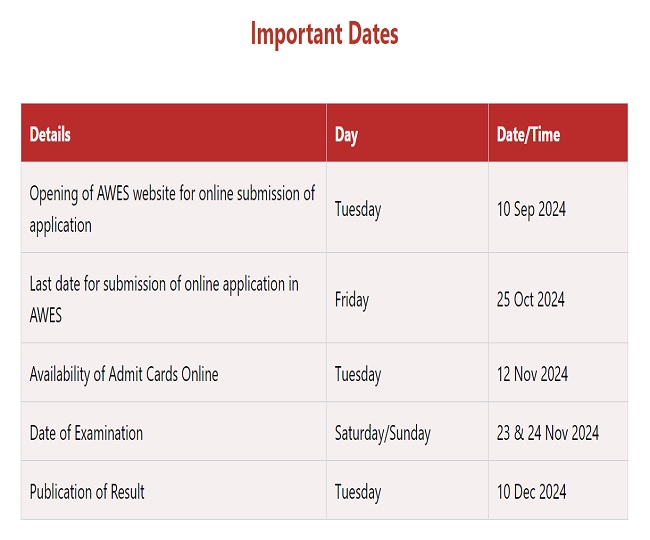
Task: Click the Date/Time column header
Action: click(528, 134)
